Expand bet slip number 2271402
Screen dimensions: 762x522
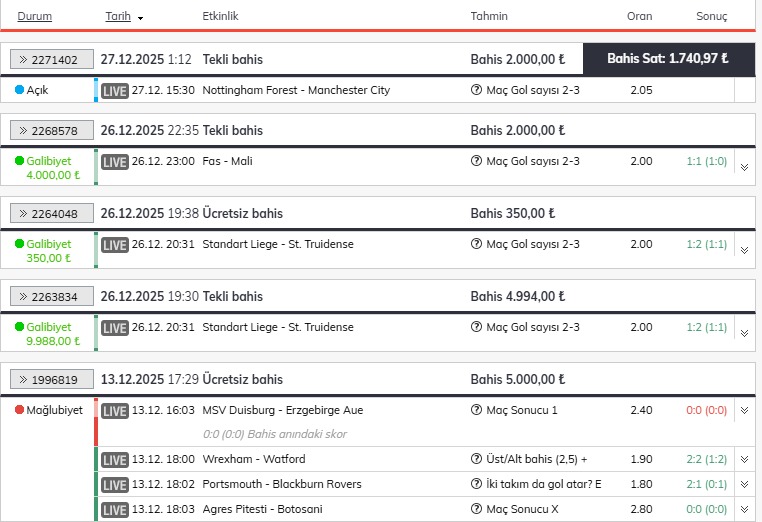click(x=52, y=59)
